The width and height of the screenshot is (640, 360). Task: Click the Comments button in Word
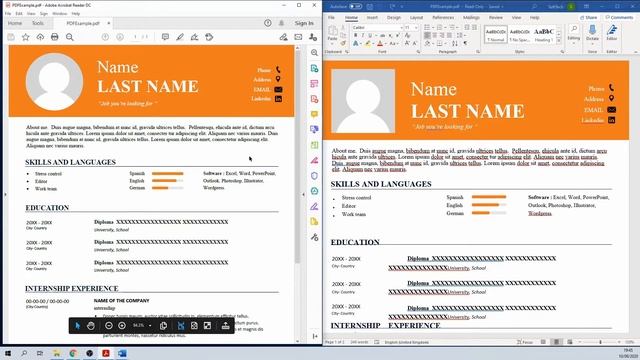click(619, 18)
